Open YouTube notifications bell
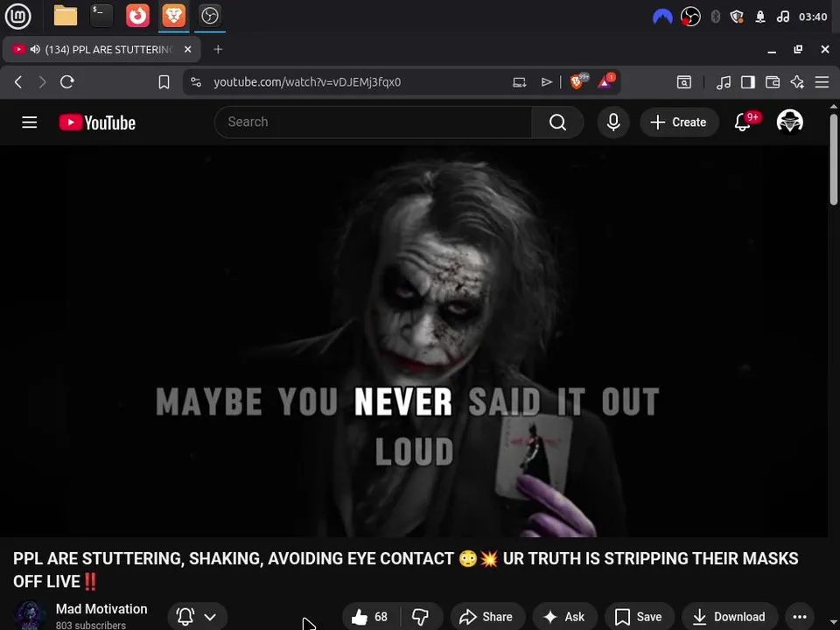840x630 pixels. tap(743, 122)
